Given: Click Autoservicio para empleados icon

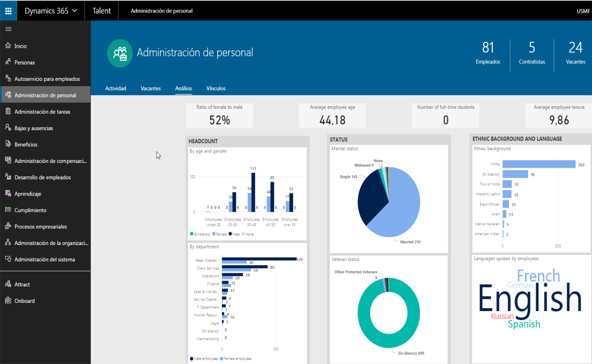Looking at the screenshot, I should tap(8, 78).
